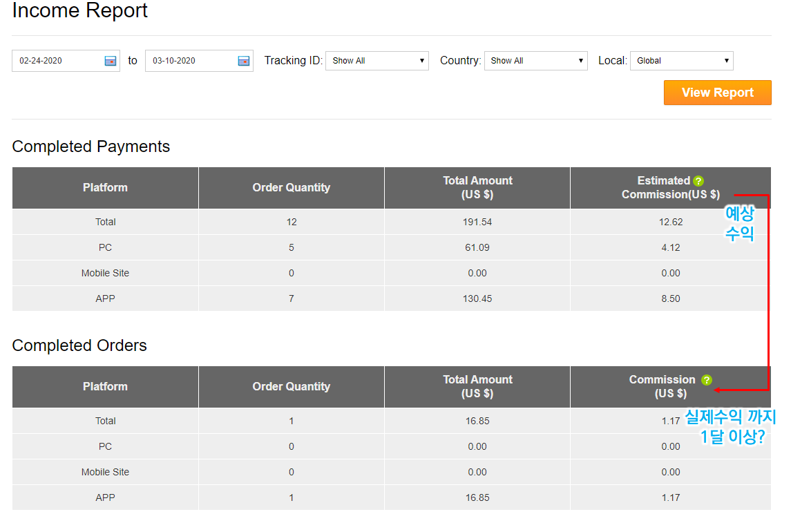Click the Completed Orders Commission help icon

[x=707, y=380]
